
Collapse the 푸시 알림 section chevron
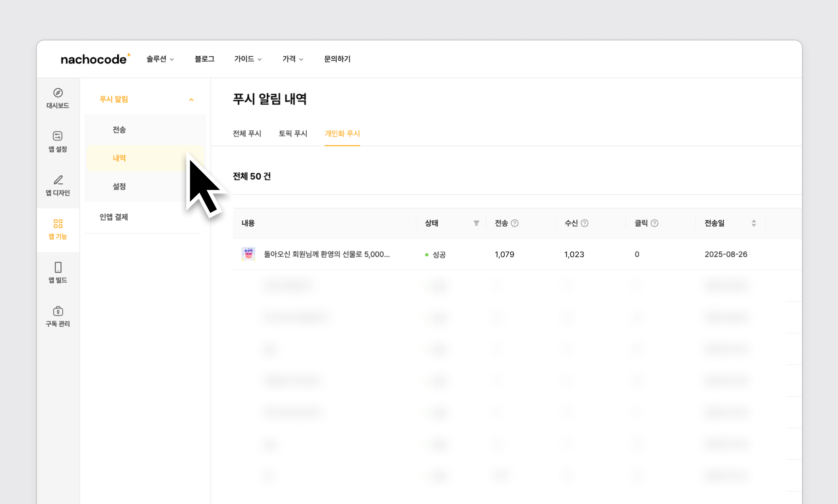191,100
